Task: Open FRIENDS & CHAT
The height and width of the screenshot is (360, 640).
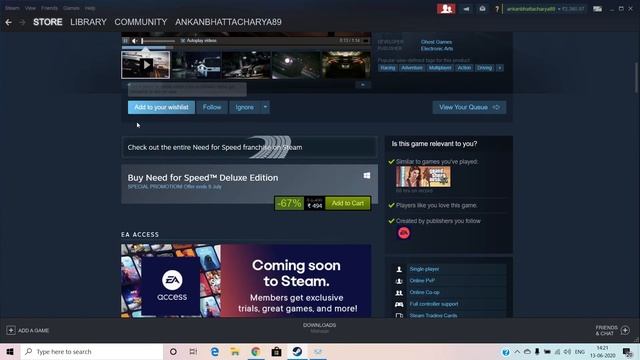Action: (612, 330)
